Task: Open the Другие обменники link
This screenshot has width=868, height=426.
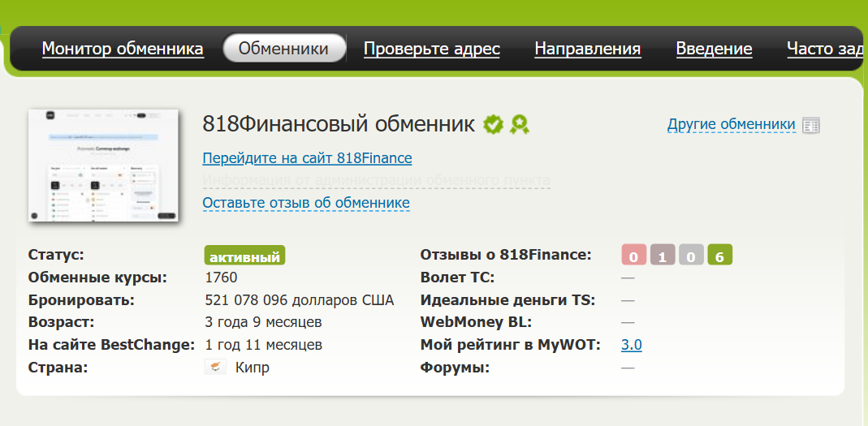Action: coord(732,124)
